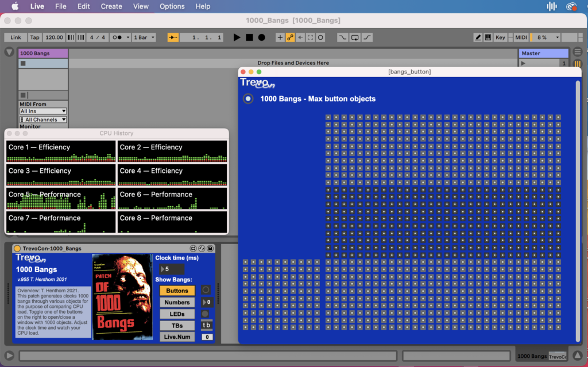The width and height of the screenshot is (588, 367).
Task: Toggle the TBs show-bangs button
Action: point(177,325)
